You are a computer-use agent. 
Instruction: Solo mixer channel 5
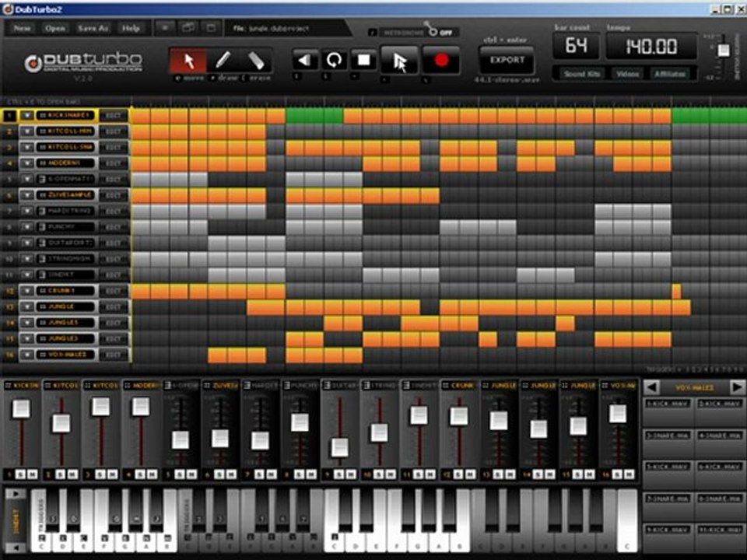pyautogui.click(x=180, y=474)
